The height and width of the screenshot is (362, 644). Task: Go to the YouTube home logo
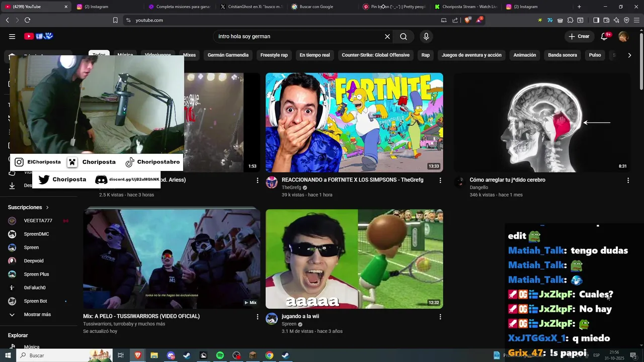pyautogui.click(x=39, y=36)
